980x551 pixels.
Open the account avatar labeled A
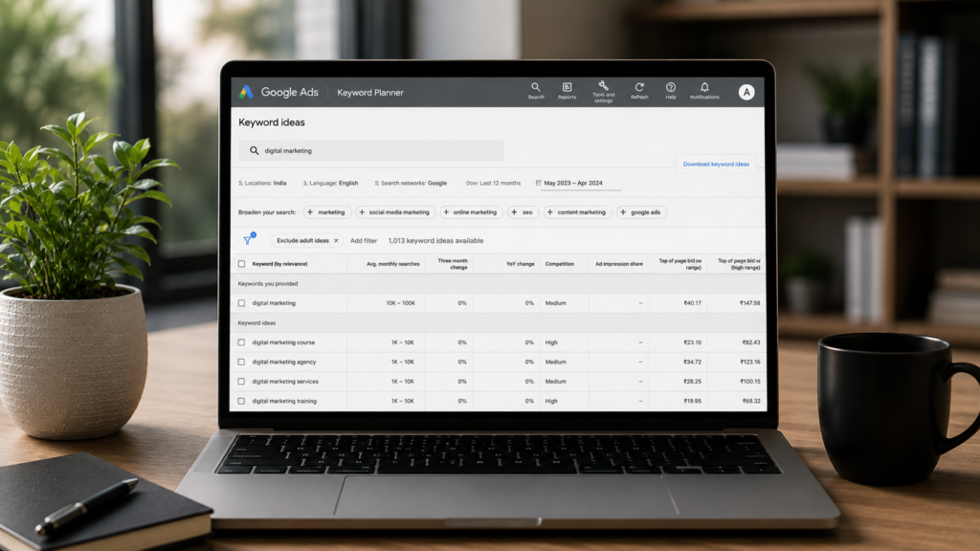tap(746, 93)
